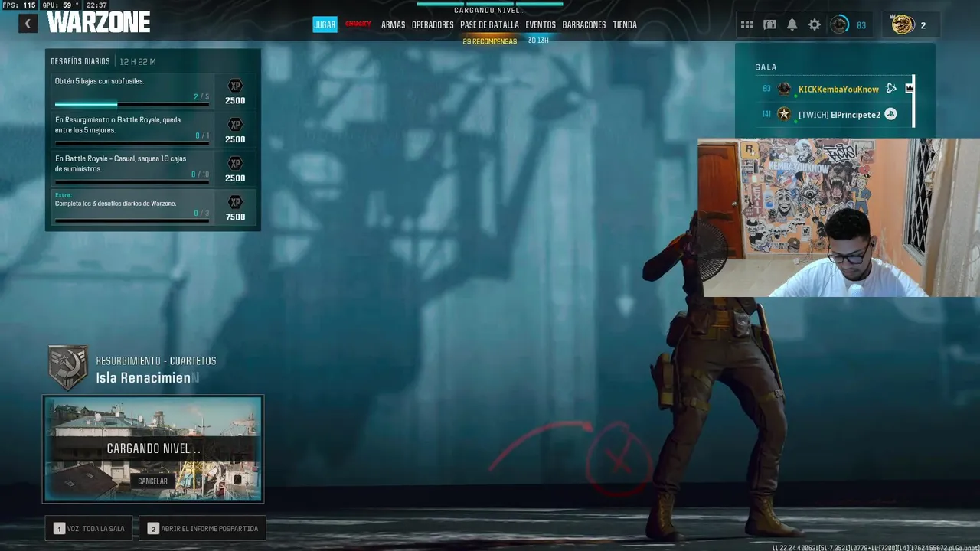Open ABRIR EL INFORME POSPARTIDA
This screenshot has width=980, height=551.
click(202, 528)
